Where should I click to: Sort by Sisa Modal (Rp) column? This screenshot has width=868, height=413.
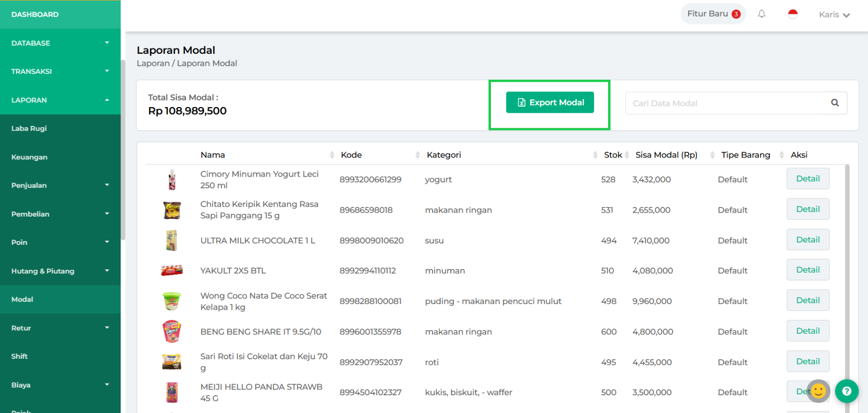point(712,155)
